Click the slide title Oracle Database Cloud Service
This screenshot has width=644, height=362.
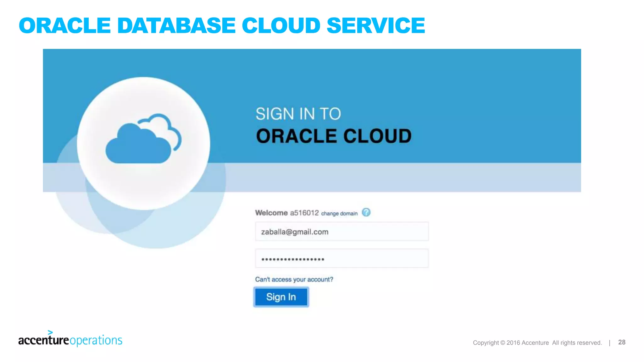(222, 25)
